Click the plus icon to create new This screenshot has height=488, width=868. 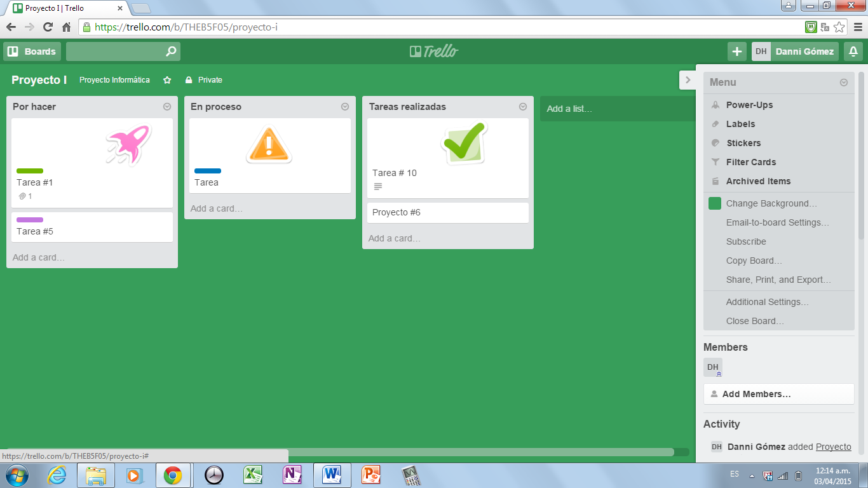(x=736, y=51)
